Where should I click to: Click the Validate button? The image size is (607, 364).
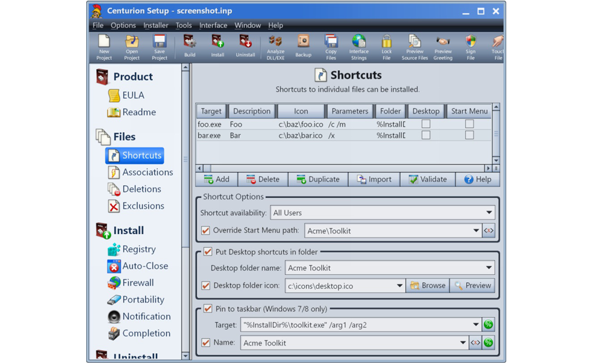[x=428, y=180]
